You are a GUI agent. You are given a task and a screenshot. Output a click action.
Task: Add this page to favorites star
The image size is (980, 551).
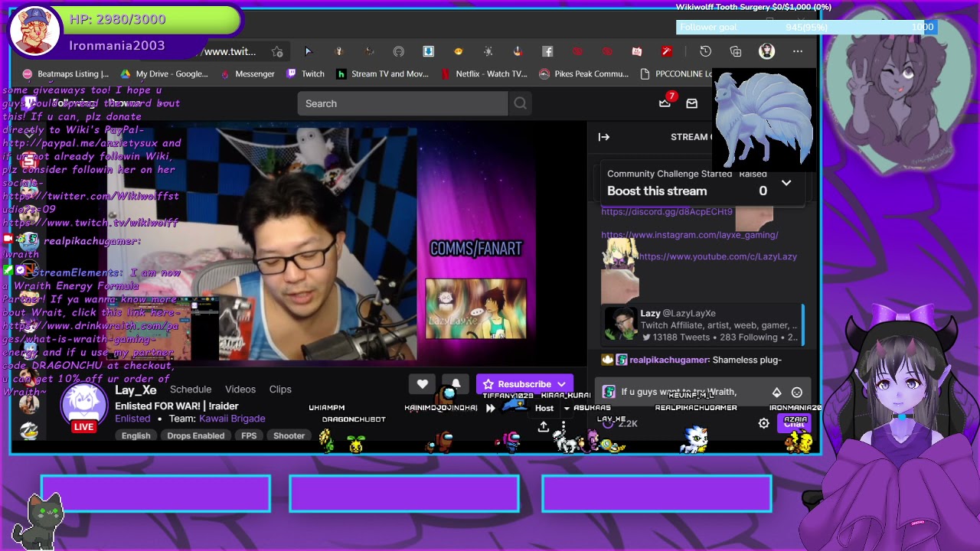click(x=277, y=51)
